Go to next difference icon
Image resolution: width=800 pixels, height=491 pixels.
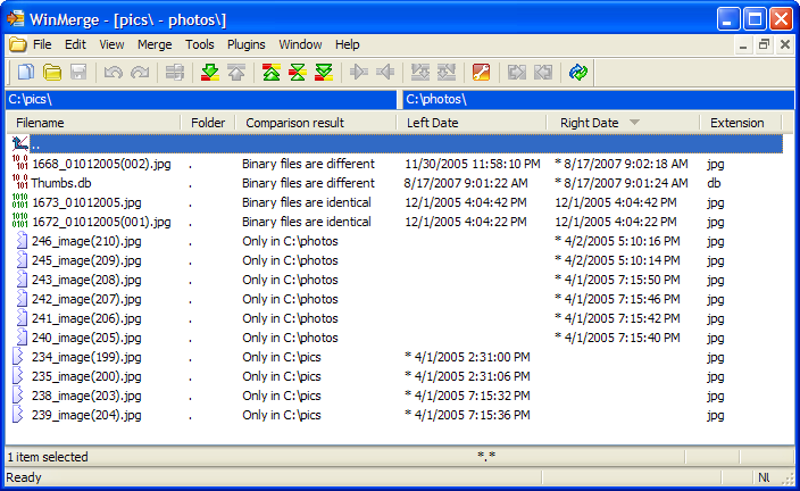click(x=210, y=72)
